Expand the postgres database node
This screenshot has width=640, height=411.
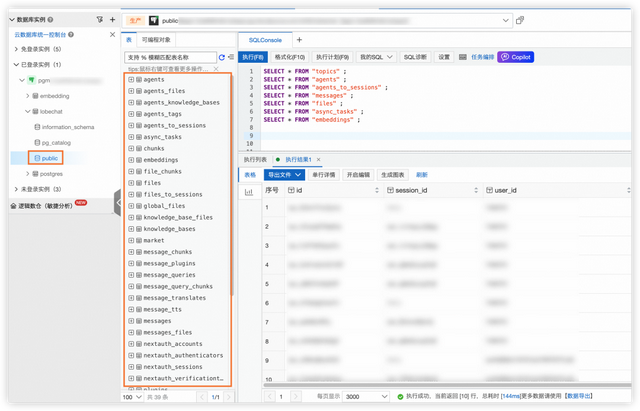[x=27, y=174]
